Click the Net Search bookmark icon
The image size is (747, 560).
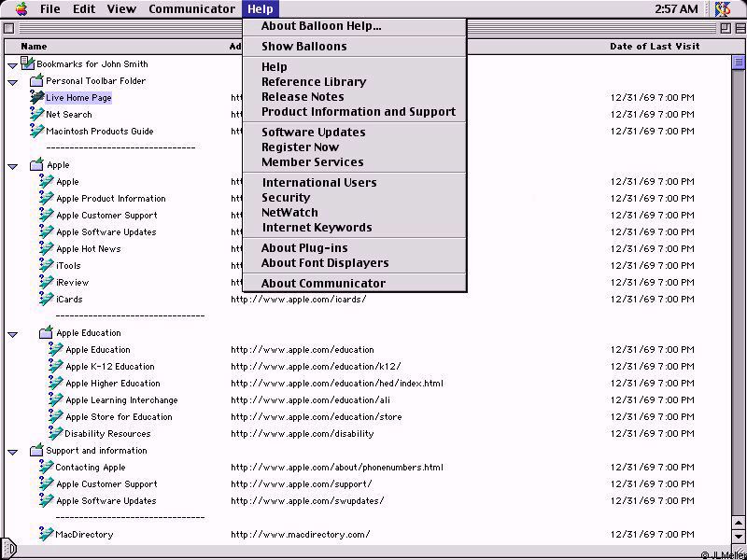click(x=36, y=115)
